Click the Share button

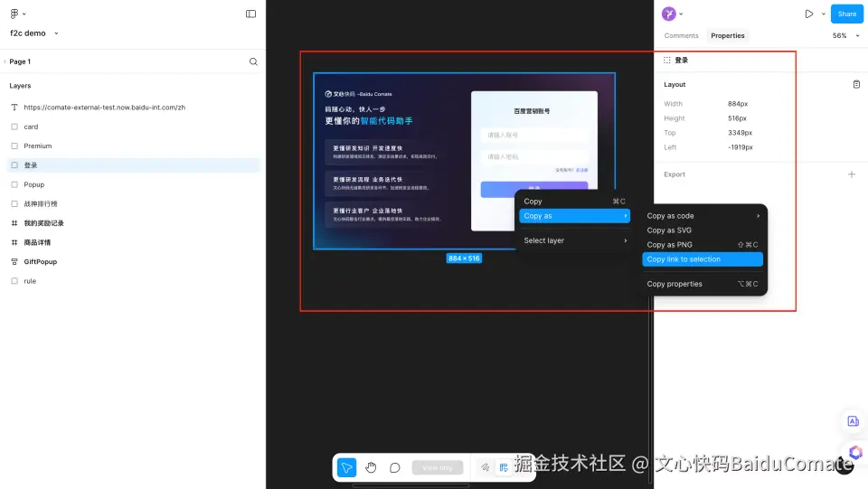pos(846,14)
